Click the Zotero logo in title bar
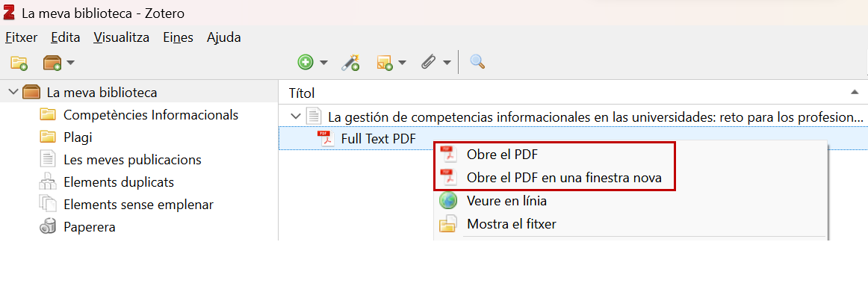 pos(8,12)
